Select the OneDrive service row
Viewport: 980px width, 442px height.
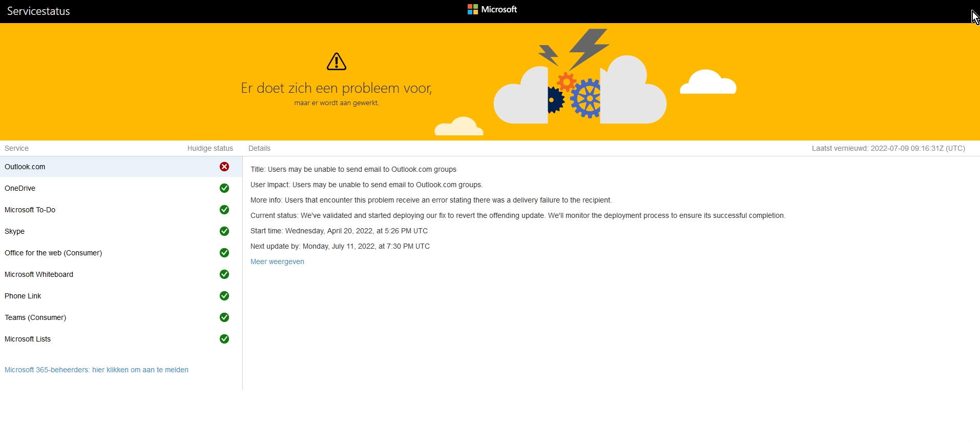point(20,188)
